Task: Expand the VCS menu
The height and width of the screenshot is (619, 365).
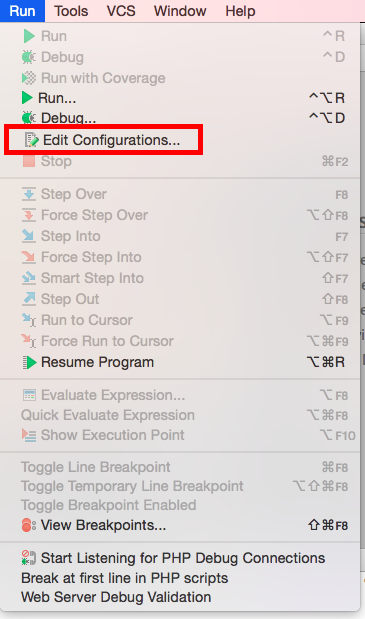Action: point(121,11)
